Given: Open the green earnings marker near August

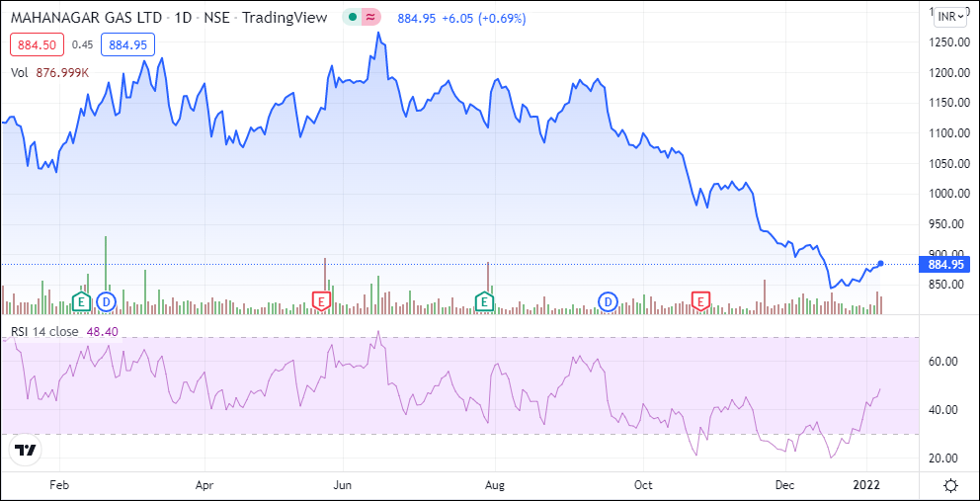Looking at the screenshot, I should [484, 301].
